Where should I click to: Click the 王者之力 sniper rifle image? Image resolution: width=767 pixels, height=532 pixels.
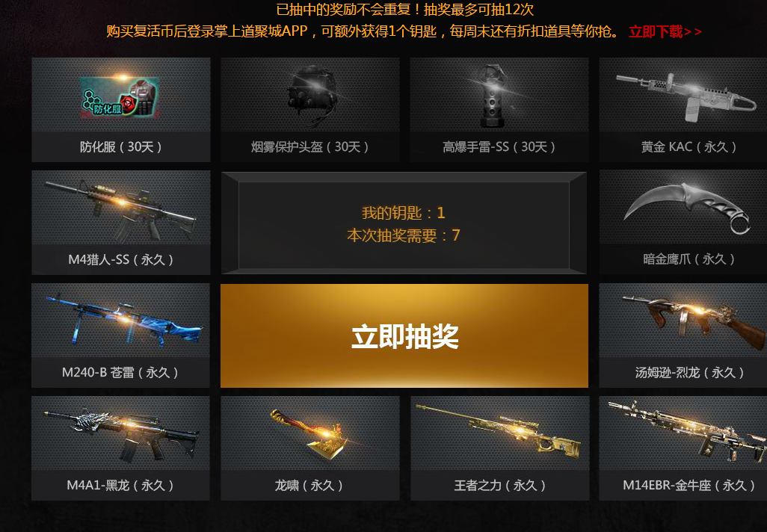499,430
